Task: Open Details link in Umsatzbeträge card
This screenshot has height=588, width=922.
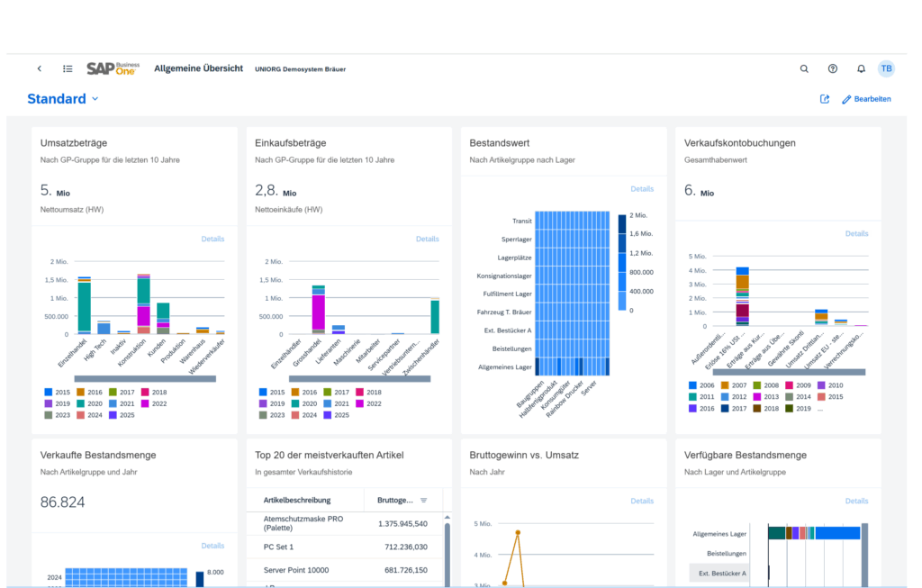Action: (x=212, y=239)
